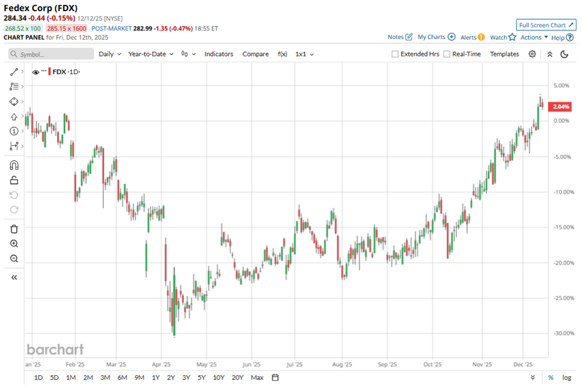Open the Indicators menu
Screen dimensions: 582x392
pyautogui.click(x=219, y=54)
